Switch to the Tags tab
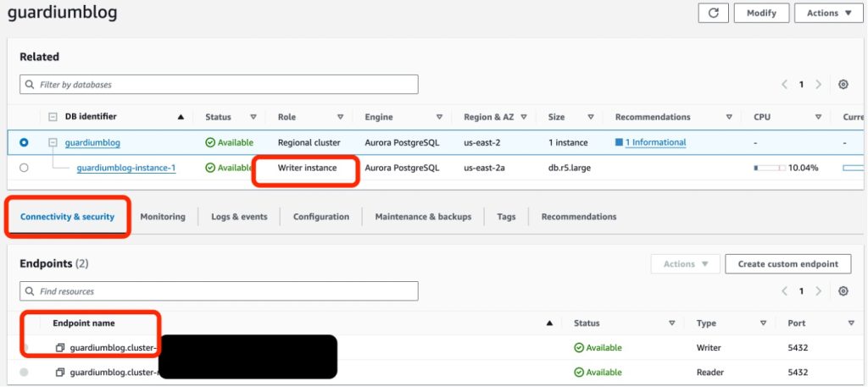This screenshot has width=868, height=387. coord(506,217)
